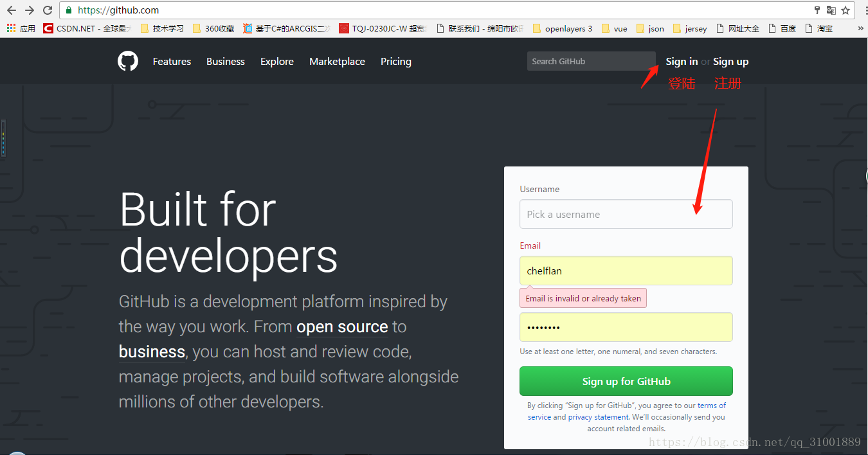The width and height of the screenshot is (868, 455).
Task: Click the 'Email is invalid or already taken' message
Action: click(x=583, y=298)
